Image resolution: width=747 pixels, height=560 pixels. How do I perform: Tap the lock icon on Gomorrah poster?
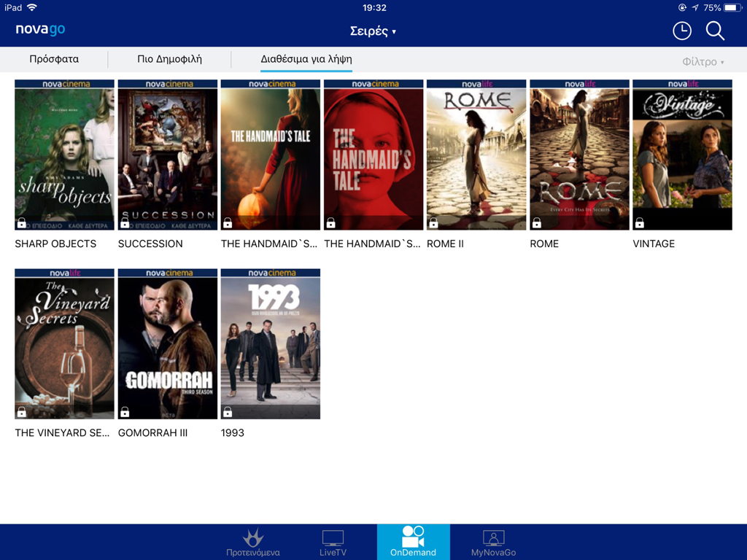[125, 411]
